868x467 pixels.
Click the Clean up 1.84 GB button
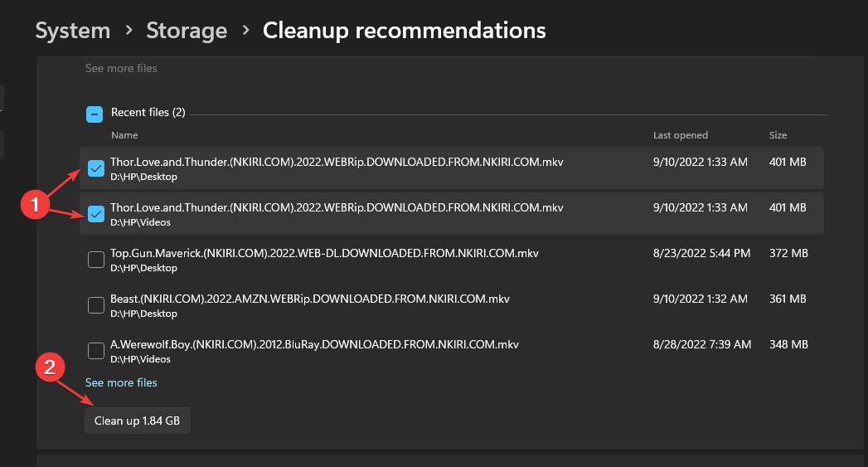pyautogui.click(x=138, y=421)
